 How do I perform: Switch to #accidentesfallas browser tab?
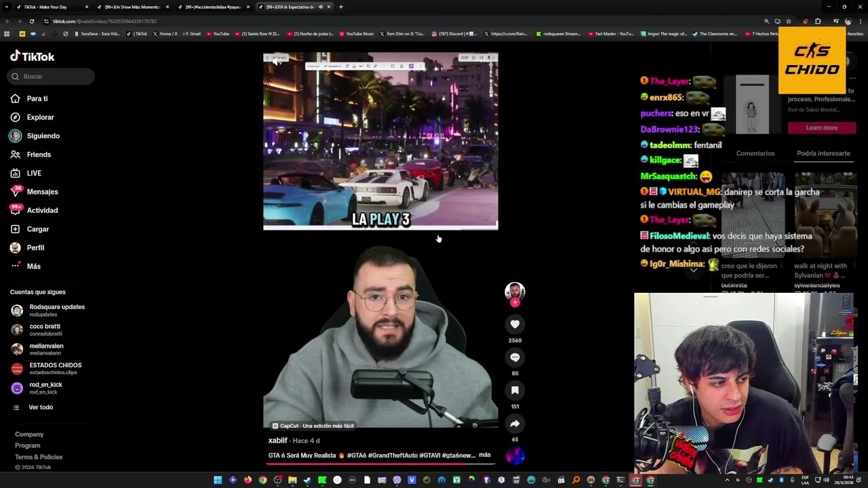tap(213, 7)
